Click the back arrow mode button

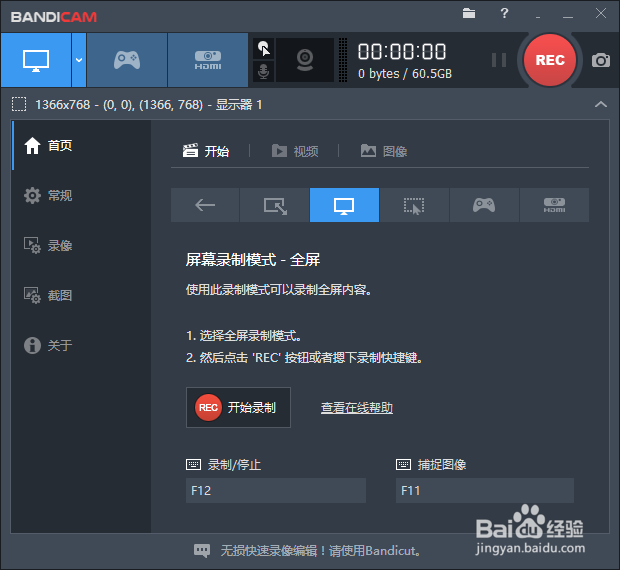point(205,205)
